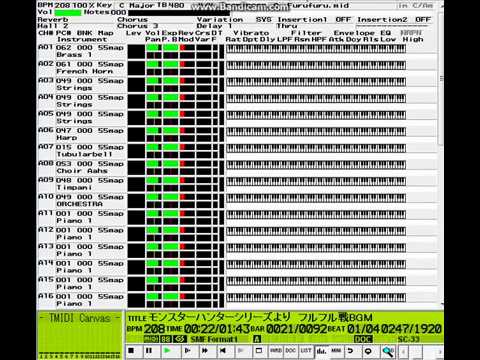Click the song TITLE text line

coord(250,317)
